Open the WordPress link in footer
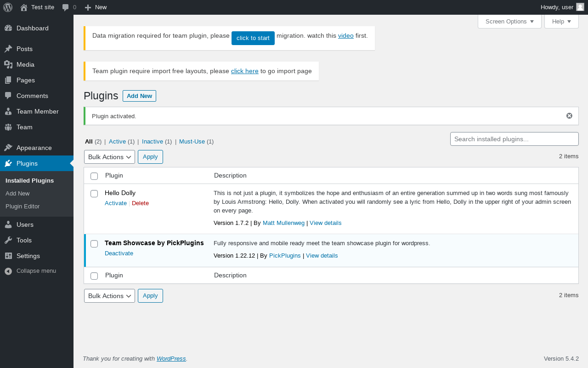Image resolution: width=588 pixels, height=368 pixels. pyautogui.click(x=171, y=359)
